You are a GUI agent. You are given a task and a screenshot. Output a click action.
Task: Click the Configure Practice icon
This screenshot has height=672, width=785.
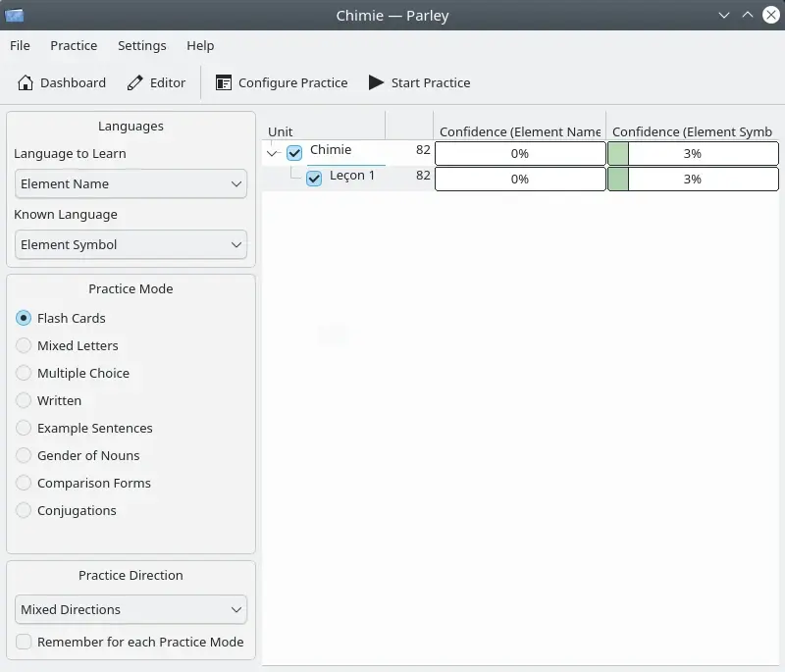point(224,82)
